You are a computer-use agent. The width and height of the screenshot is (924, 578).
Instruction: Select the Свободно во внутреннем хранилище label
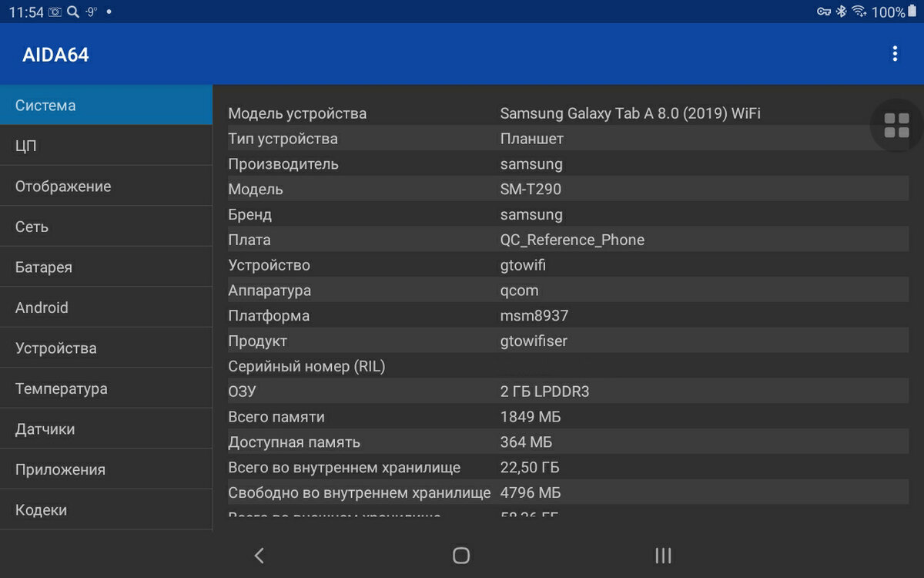360,492
